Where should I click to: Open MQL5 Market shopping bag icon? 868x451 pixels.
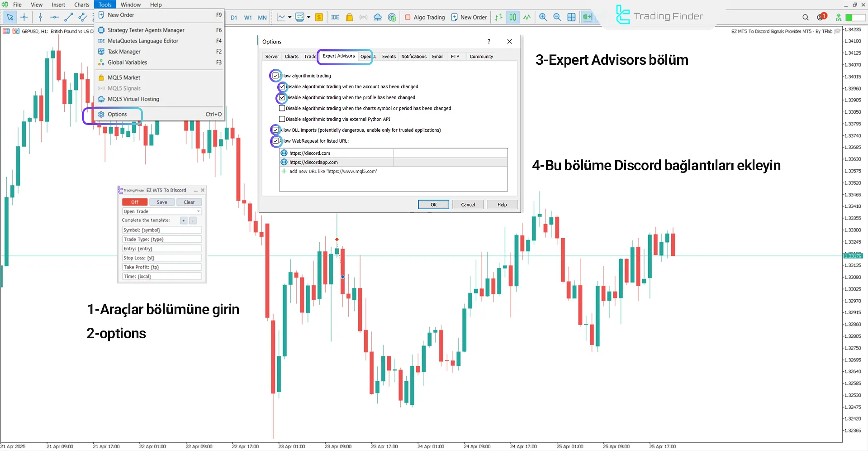(349, 17)
